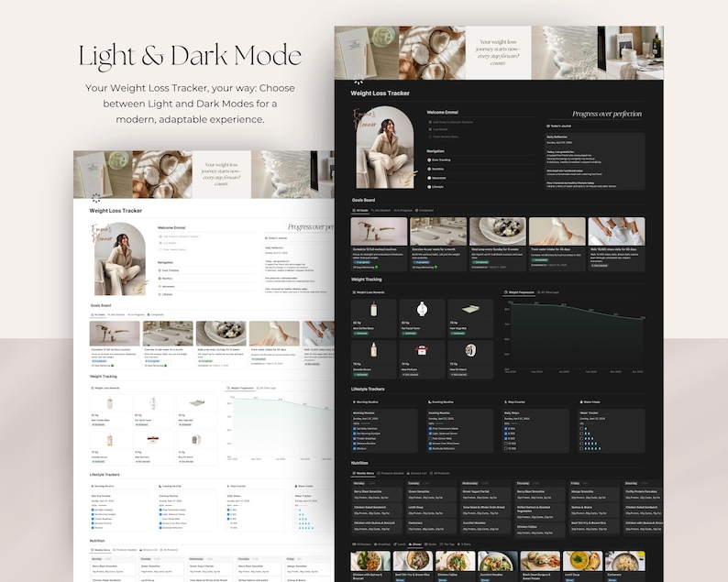Uncheck Get Morning Sunlight in dark Morning Routine
728x582 pixels.
[x=354, y=434]
